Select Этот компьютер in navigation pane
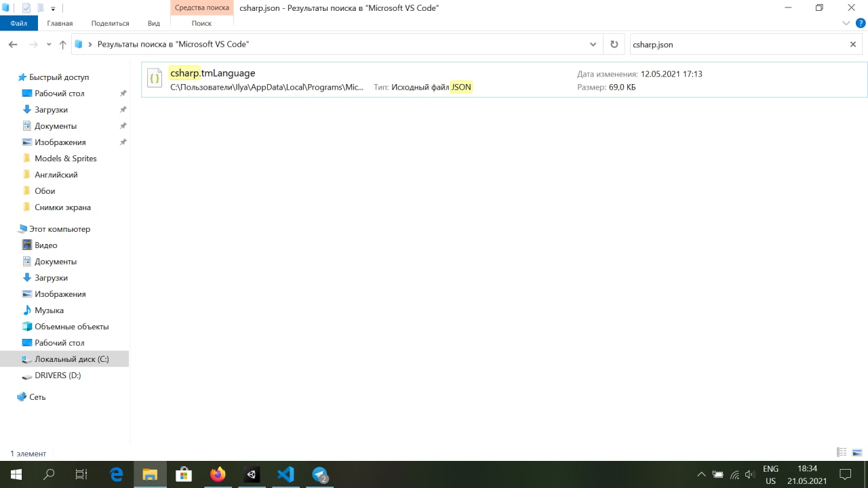The image size is (868, 488). click(60, 229)
